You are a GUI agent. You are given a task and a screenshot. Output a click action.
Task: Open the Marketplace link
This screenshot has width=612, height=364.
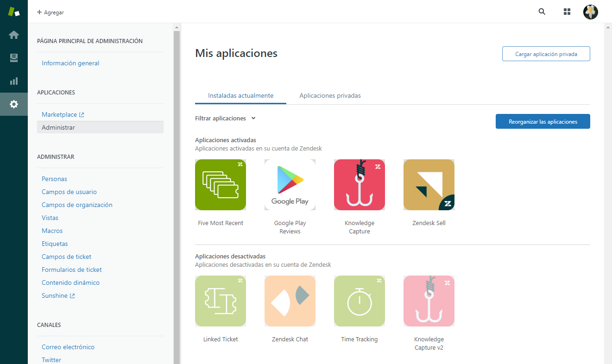click(x=59, y=115)
